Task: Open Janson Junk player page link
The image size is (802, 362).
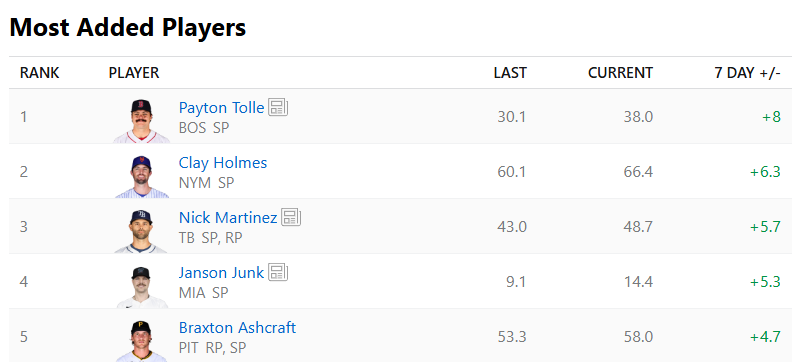Action: click(221, 273)
